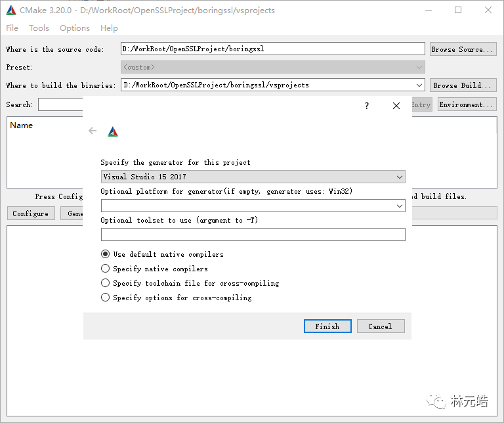Click the CMake logo inside the generator dialog
Image resolution: width=504 pixels, height=423 pixels.
113,131
